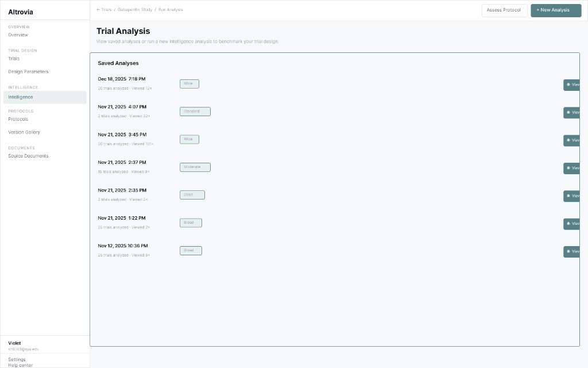Click the back arrow to return to Trials
Image resolution: width=588 pixels, height=368 pixels.
click(99, 9)
